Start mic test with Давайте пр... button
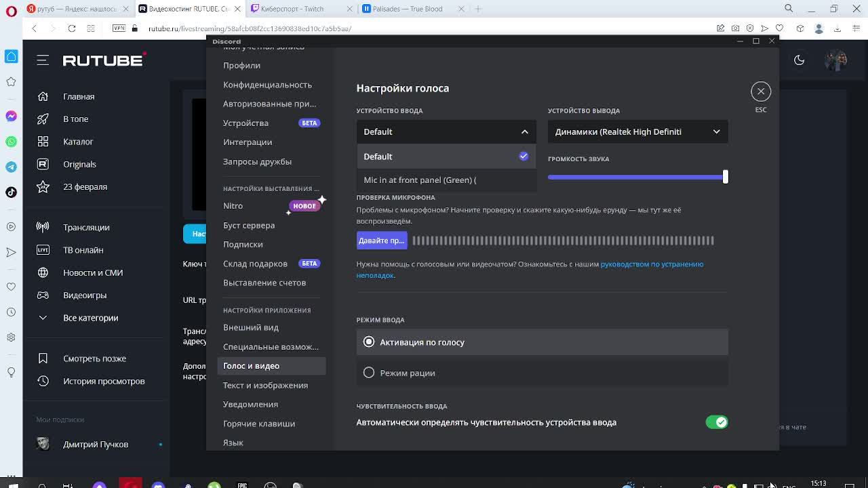 coord(382,241)
